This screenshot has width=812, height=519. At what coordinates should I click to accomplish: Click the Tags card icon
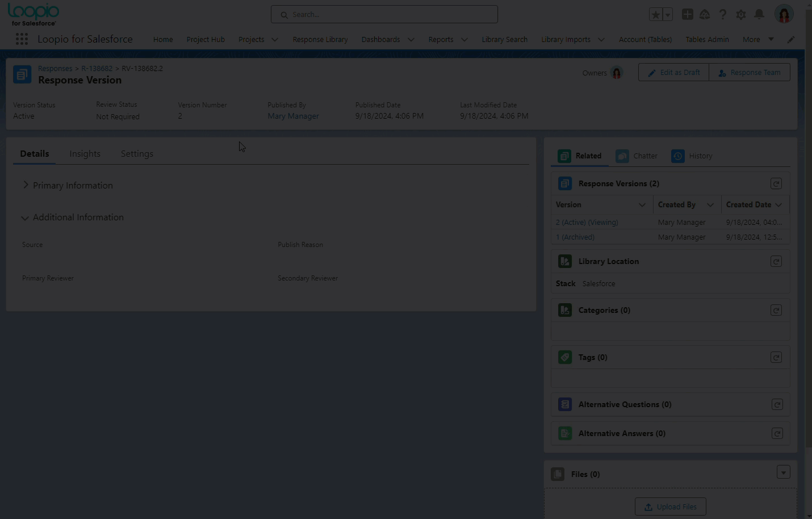point(565,357)
